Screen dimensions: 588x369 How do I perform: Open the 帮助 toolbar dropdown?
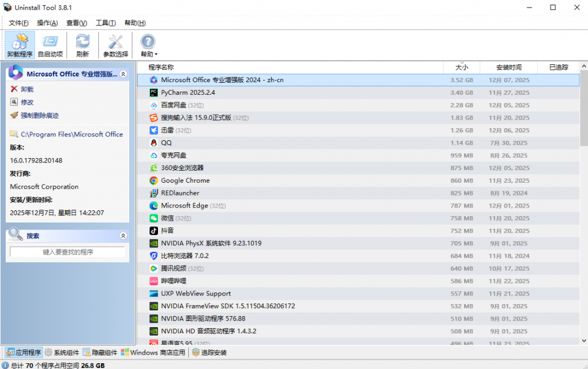pyautogui.click(x=149, y=45)
